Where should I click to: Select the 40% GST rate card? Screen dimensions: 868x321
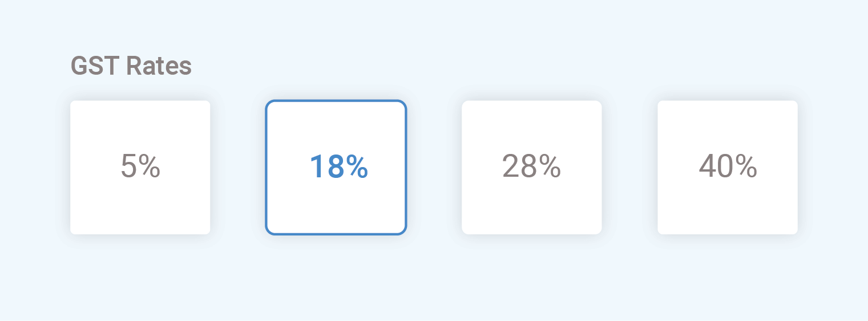click(727, 167)
